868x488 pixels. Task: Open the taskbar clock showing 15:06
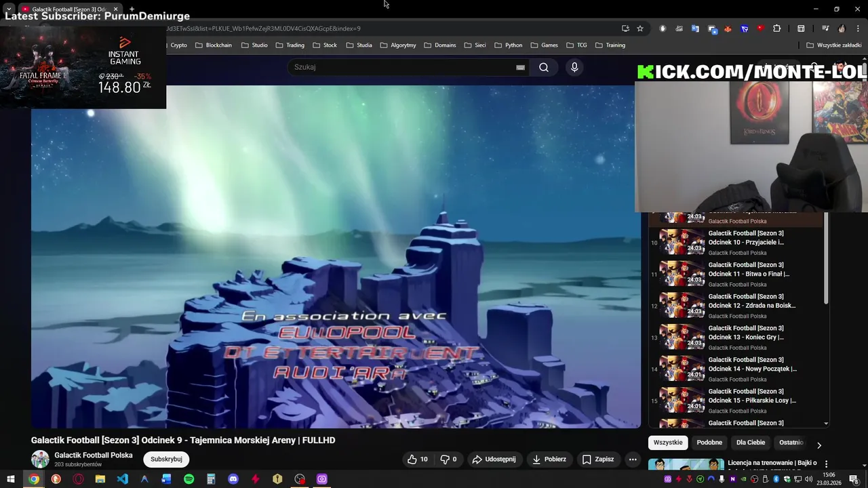pos(829,479)
